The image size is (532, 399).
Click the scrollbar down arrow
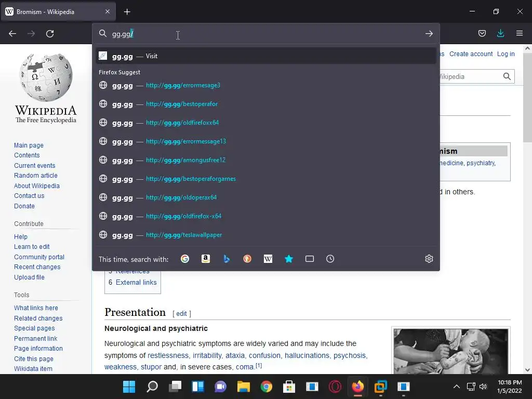point(527,370)
